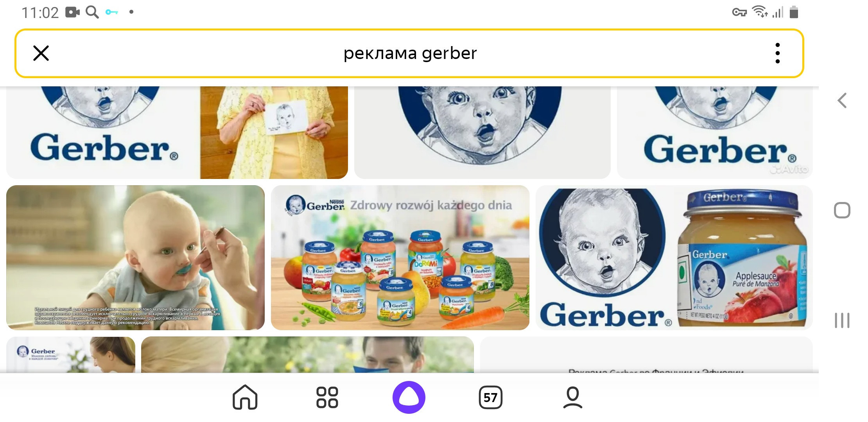The image size is (868, 422).
Task: Tap the search field with 'реклама gerber'
Action: pyautogui.click(x=409, y=53)
